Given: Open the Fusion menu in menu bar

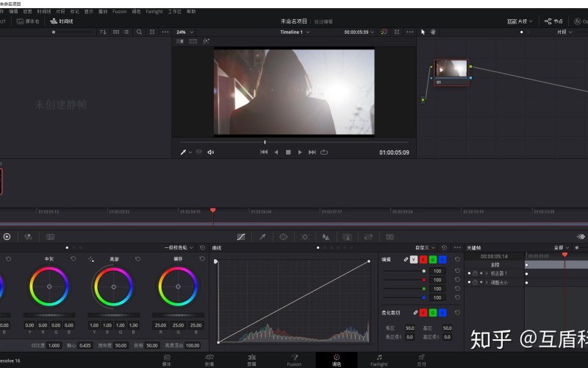Looking at the screenshot, I should (120, 12).
